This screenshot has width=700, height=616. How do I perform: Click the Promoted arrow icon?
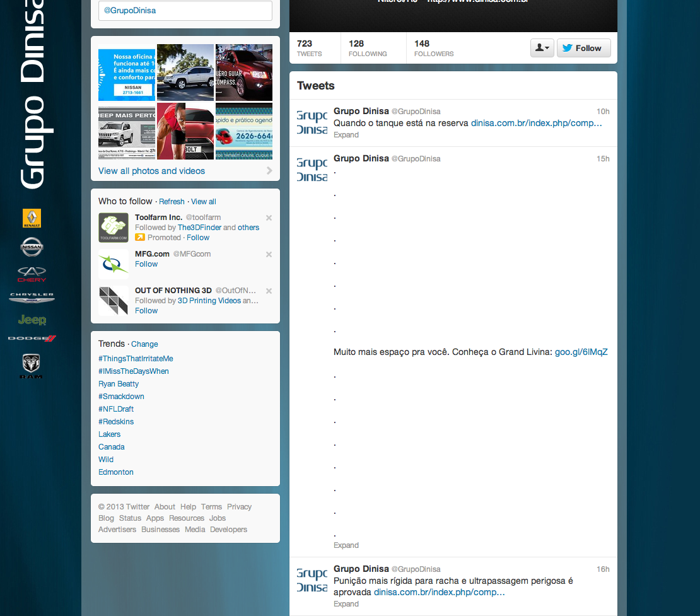140,238
